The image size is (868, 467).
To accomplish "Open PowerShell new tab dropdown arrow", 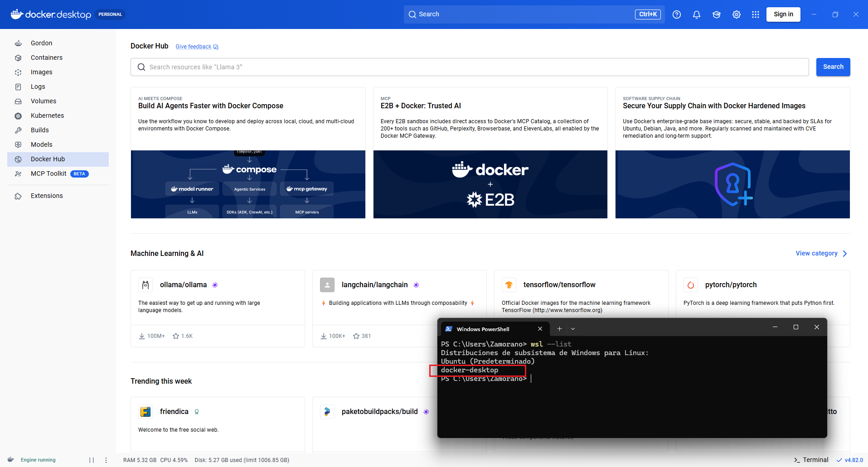I will pyautogui.click(x=573, y=329).
